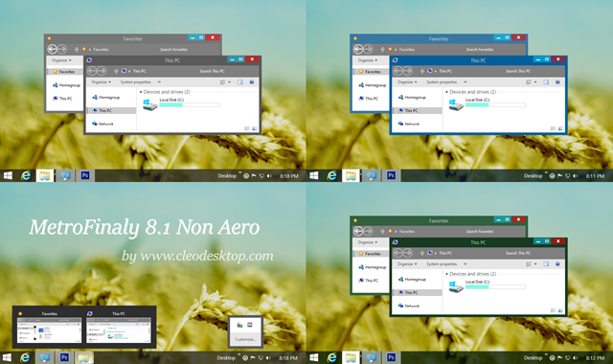The width and height of the screenshot is (613, 364).
Task: Click Local Disk usage bar in green-themed window
Action: tap(496, 286)
